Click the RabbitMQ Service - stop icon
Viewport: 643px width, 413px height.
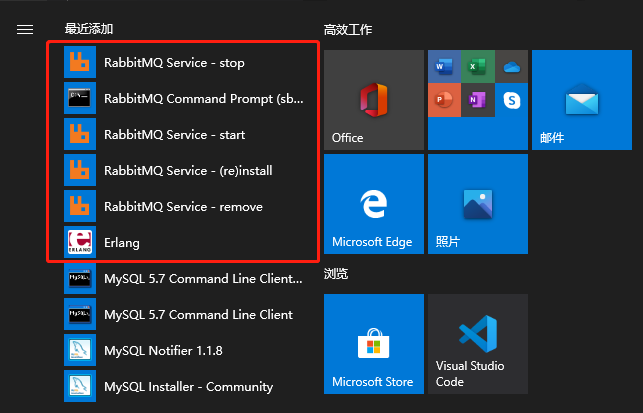pyautogui.click(x=80, y=62)
